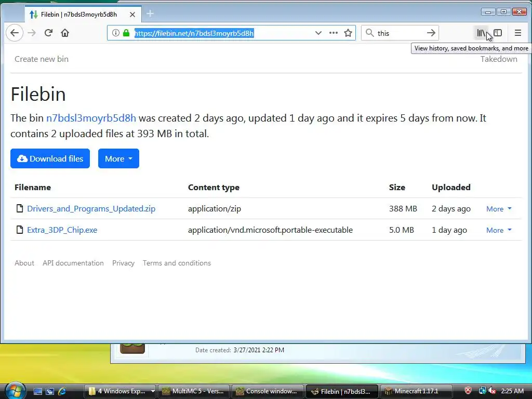The width and height of the screenshot is (532, 399).
Task: Click the Filebin taskbar button
Action: 342,391
